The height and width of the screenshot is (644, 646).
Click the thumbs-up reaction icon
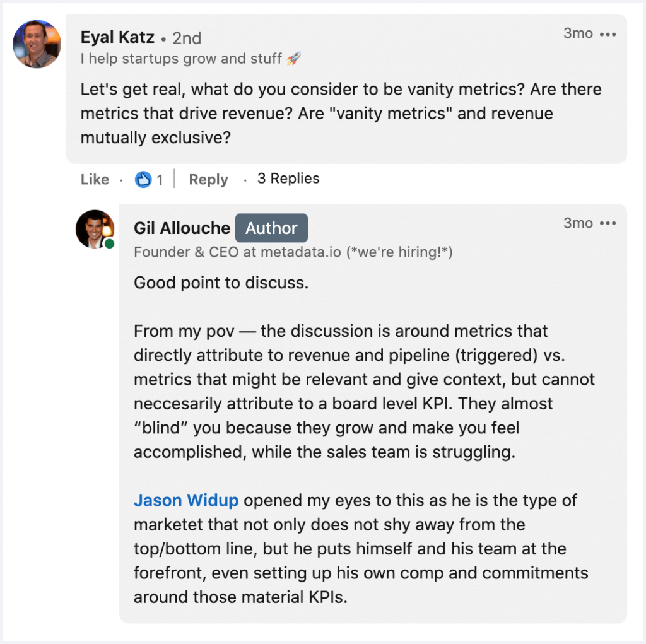143,179
